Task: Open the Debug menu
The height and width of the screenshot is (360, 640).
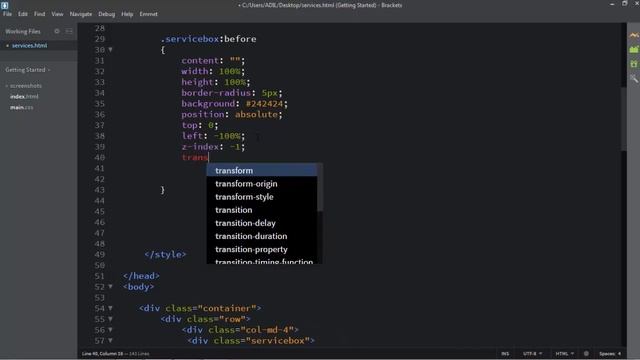Action: tap(107, 14)
